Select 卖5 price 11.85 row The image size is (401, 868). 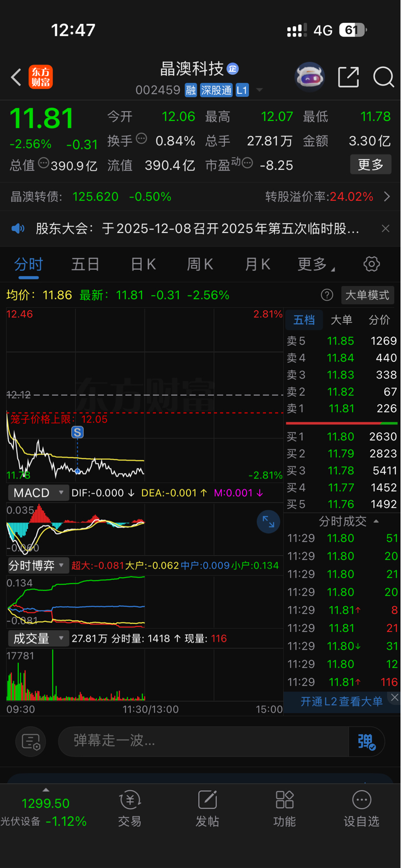(x=342, y=341)
